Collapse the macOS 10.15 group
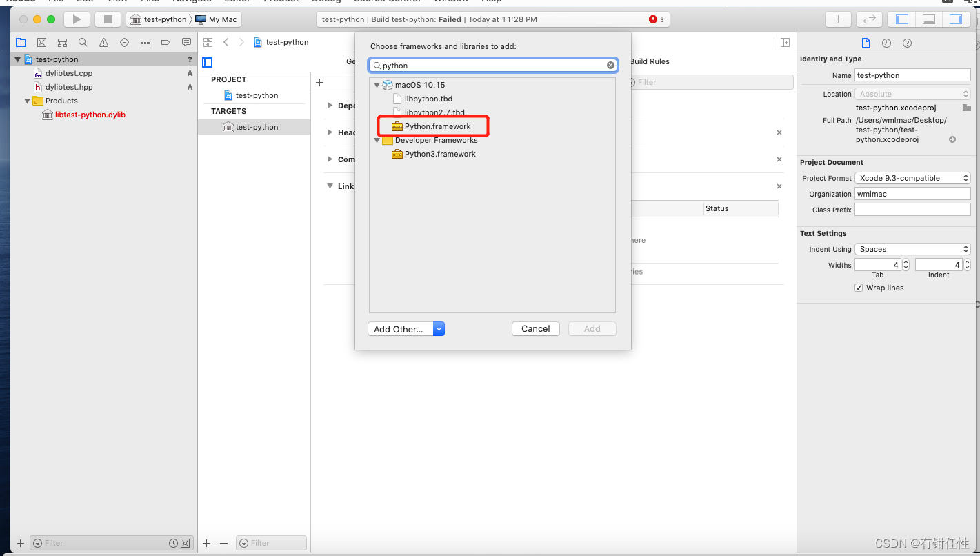The width and height of the screenshot is (980, 556). [377, 85]
